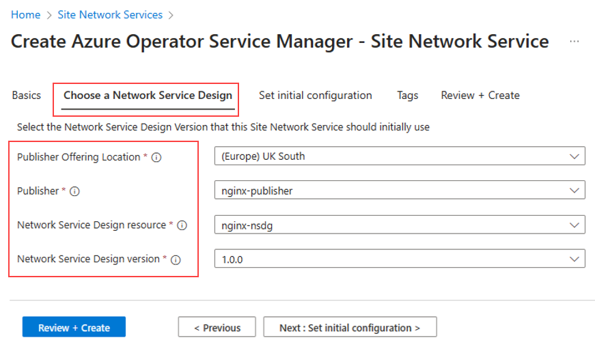Viewport: 595px width, 364px height.
Task: Open the ellipsis more options menu by the title
Action: tap(575, 42)
